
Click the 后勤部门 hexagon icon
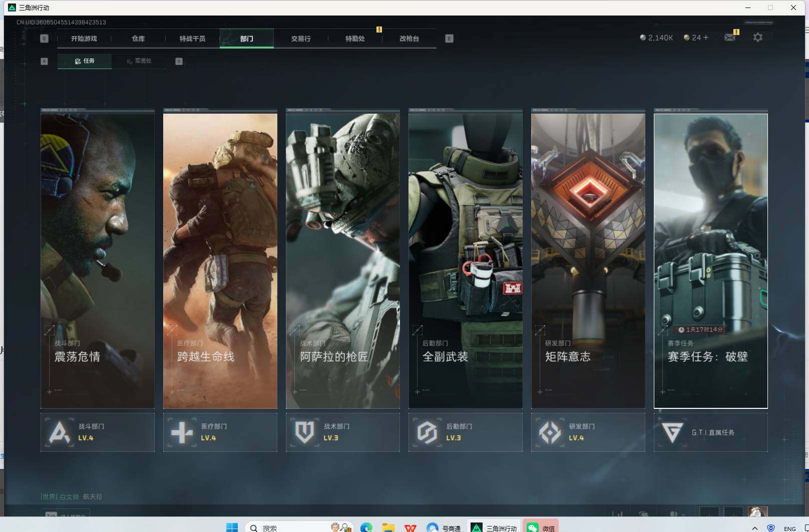[427, 432]
